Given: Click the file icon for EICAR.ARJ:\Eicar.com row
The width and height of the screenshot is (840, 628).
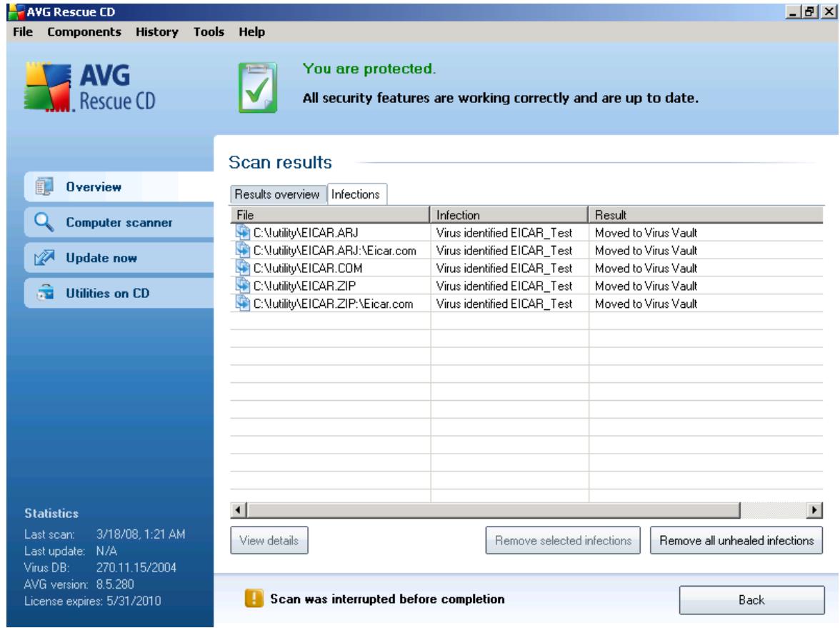Looking at the screenshot, I should (243, 250).
